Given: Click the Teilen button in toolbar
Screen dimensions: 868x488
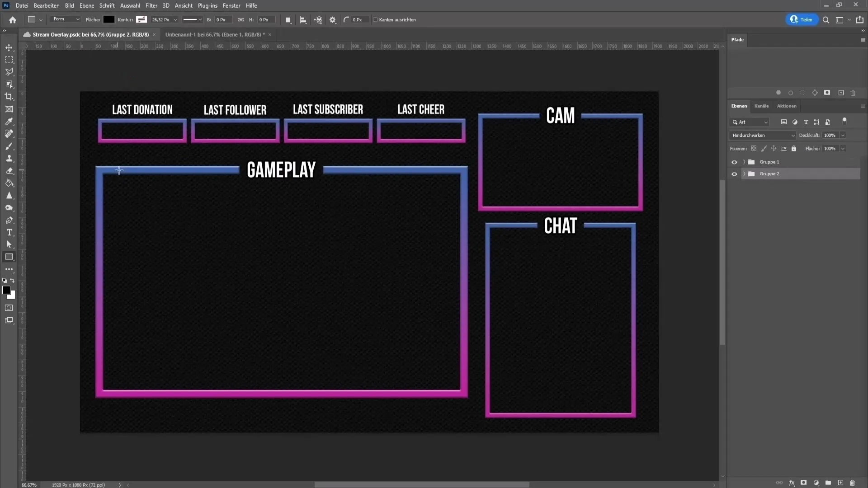Looking at the screenshot, I should click(801, 20).
